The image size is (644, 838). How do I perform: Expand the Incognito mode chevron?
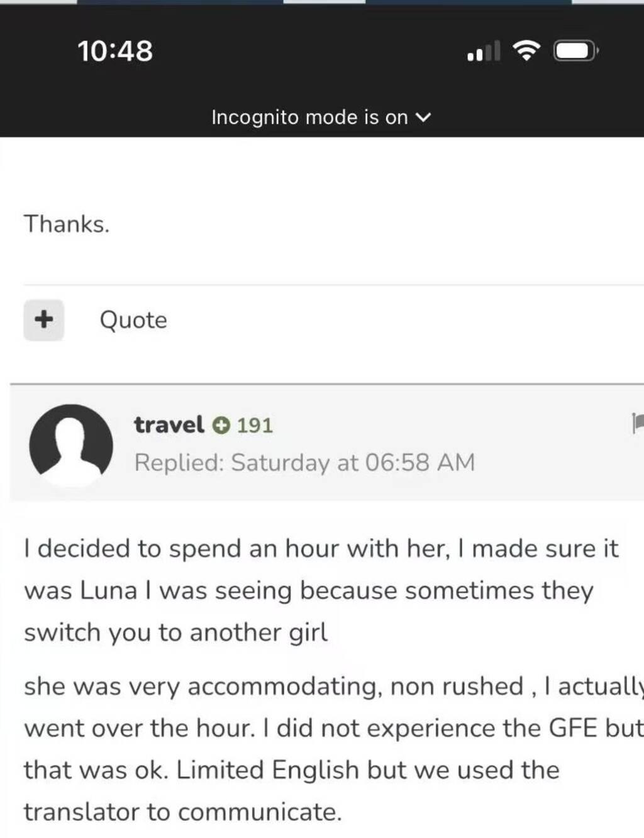[x=424, y=118]
